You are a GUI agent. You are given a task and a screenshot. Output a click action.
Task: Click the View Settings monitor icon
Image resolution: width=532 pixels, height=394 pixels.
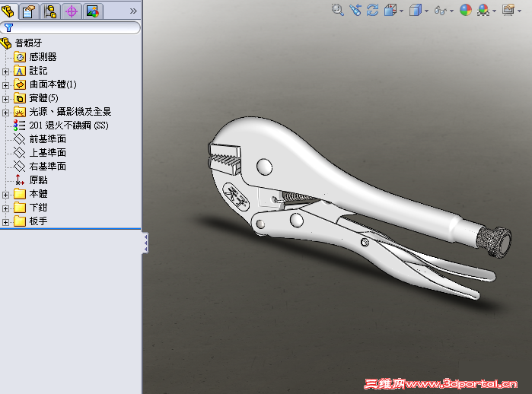[x=508, y=10]
